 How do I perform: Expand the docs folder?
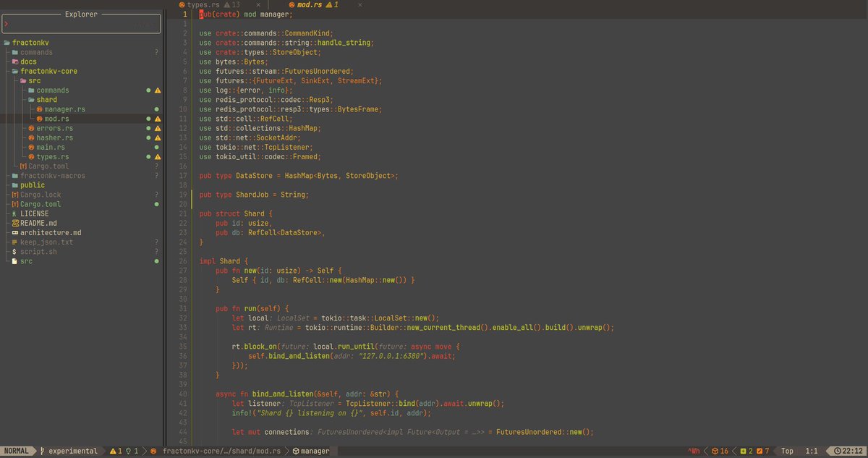point(29,62)
